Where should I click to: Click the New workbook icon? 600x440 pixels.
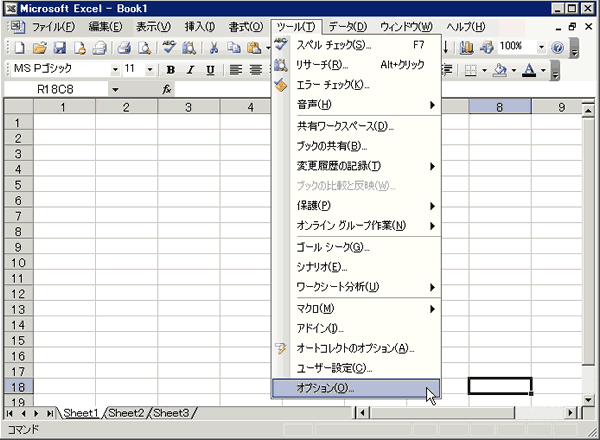(x=20, y=48)
